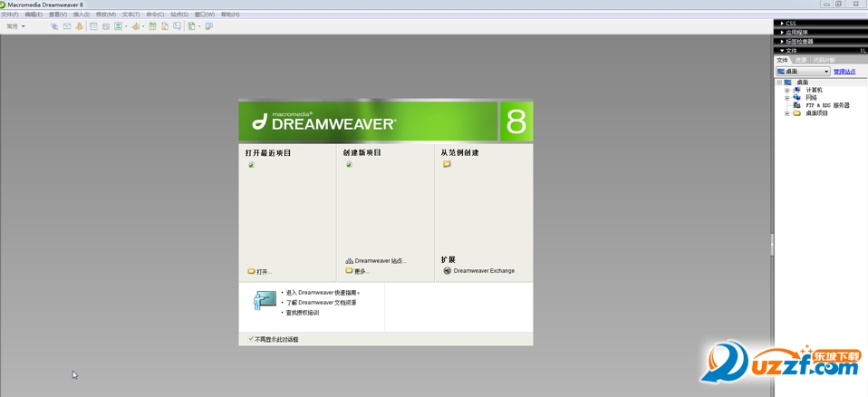This screenshot has height=397, width=868.
Task: Click the 管理站点 link
Action: [x=844, y=72]
